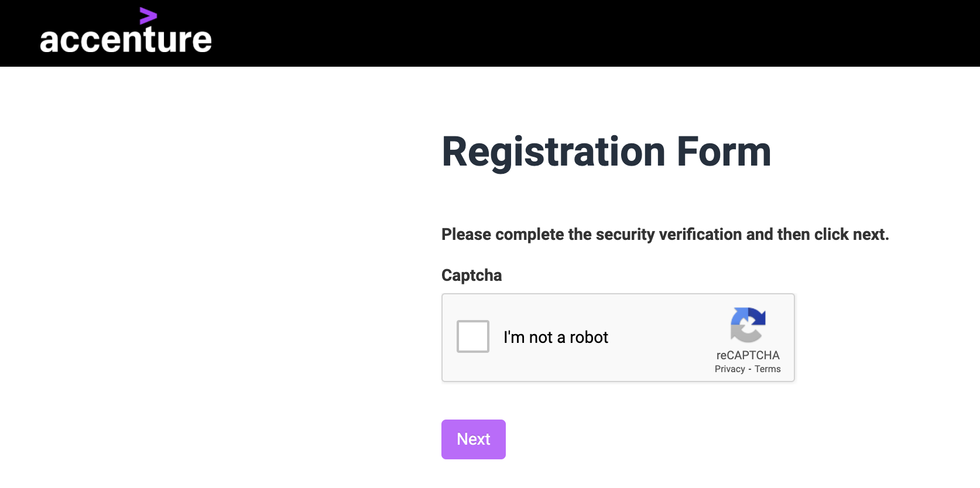Click the purple chevron above Accenture wordmark
The width and height of the screenshot is (980, 488).
pyautogui.click(x=149, y=16)
